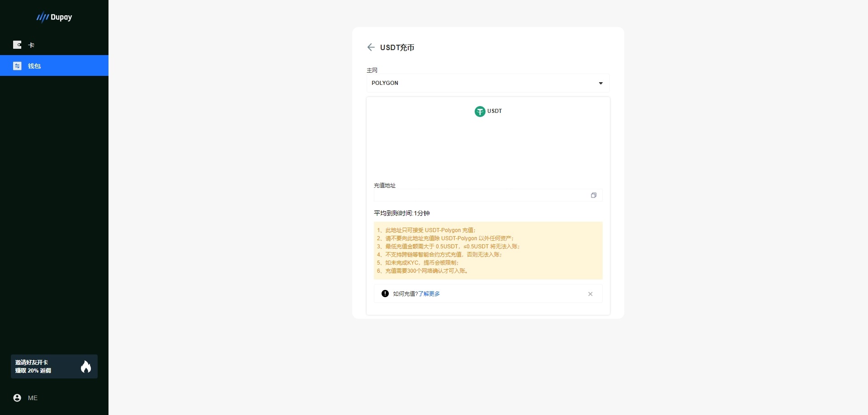Viewport: 868px width, 415px height.
Task: Click the exclamation info icon beside 如何充值
Action: tap(385, 294)
